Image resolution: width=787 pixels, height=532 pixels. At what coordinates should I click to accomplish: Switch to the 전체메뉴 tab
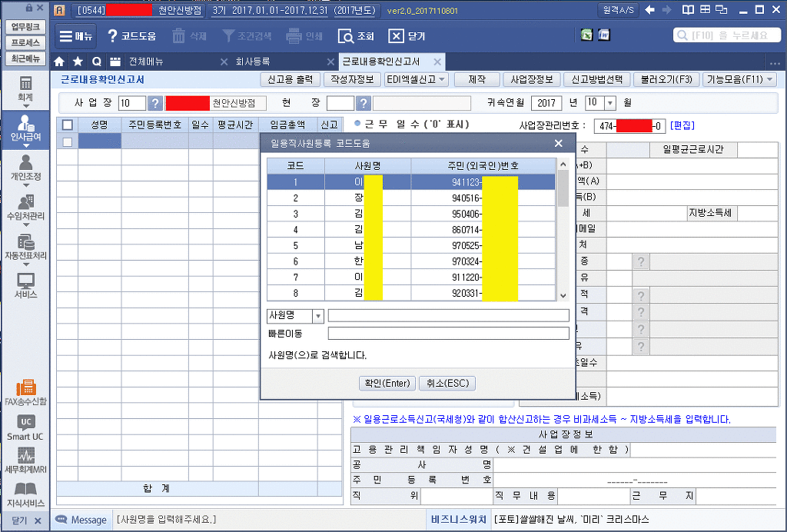click(x=146, y=62)
